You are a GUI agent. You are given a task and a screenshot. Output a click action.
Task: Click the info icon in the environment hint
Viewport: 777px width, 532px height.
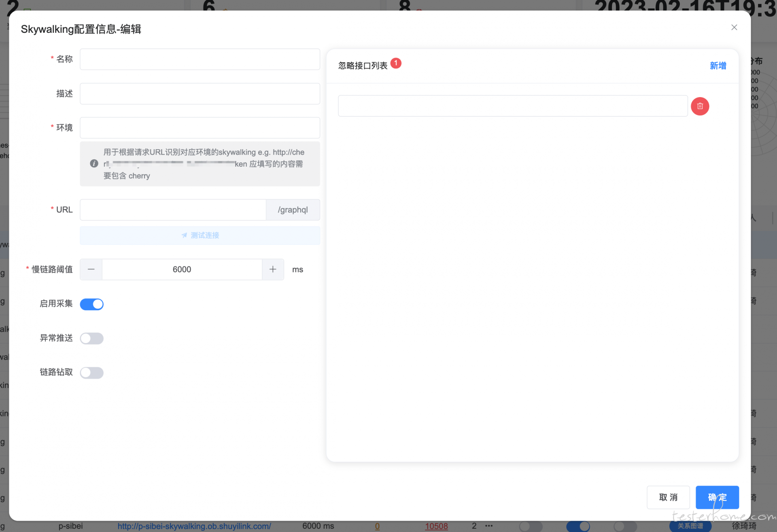94,163
